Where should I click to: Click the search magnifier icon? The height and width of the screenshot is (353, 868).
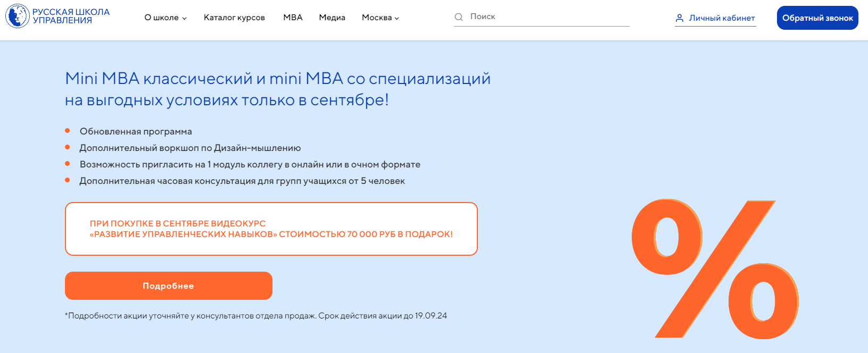pos(459,17)
